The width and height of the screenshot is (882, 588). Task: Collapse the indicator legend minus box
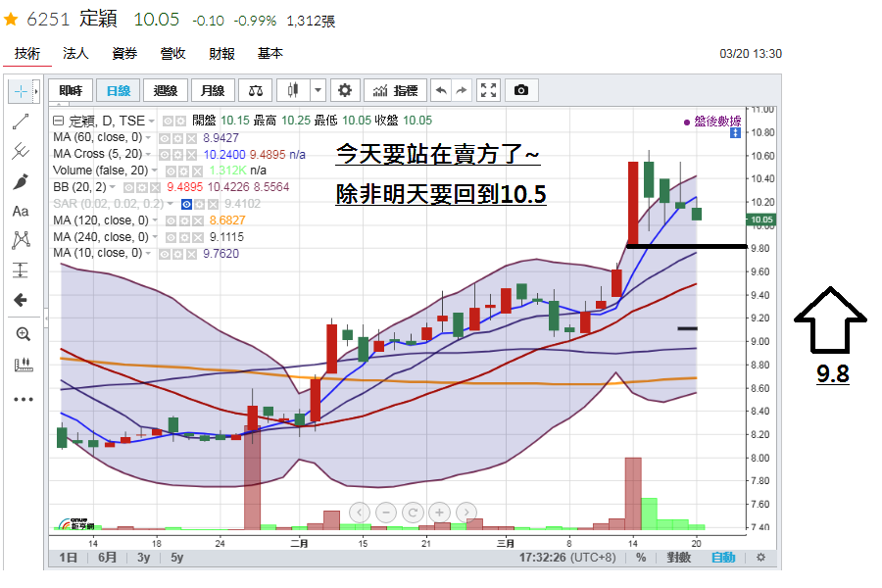point(58,121)
